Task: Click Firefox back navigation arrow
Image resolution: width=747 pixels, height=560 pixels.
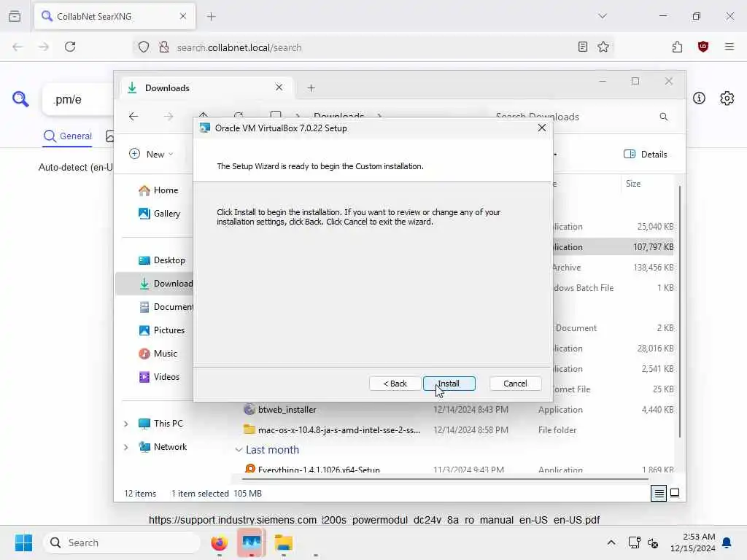Action: 18,47
